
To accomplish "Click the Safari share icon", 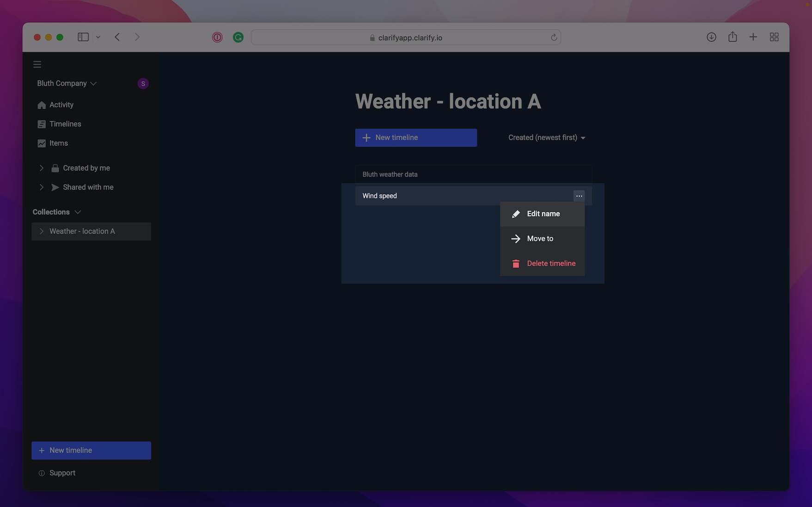I will tap(733, 37).
